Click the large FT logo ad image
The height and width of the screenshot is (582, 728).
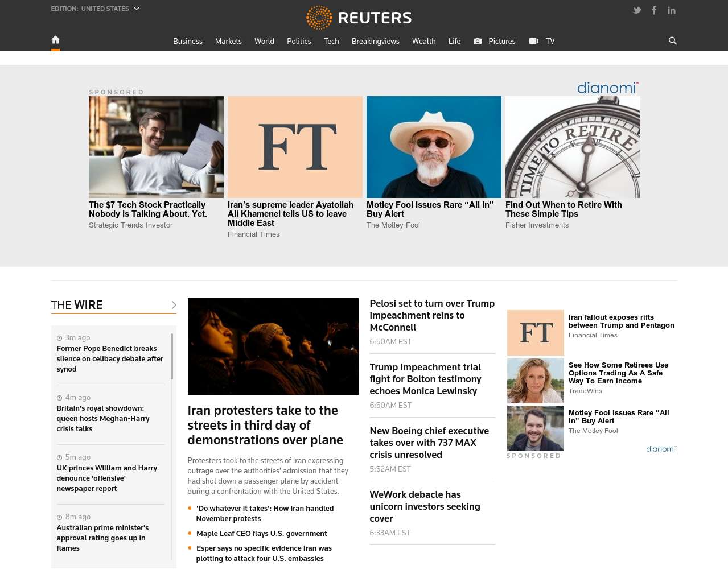pyautogui.click(x=295, y=147)
